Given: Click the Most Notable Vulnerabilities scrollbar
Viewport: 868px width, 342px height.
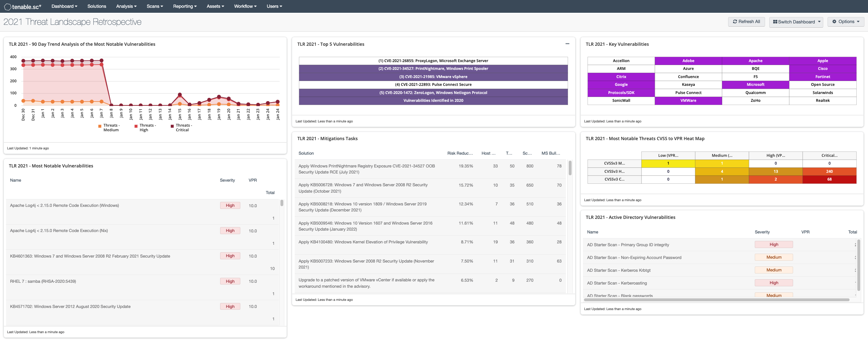Looking at the screenshot, I should 282,203.
